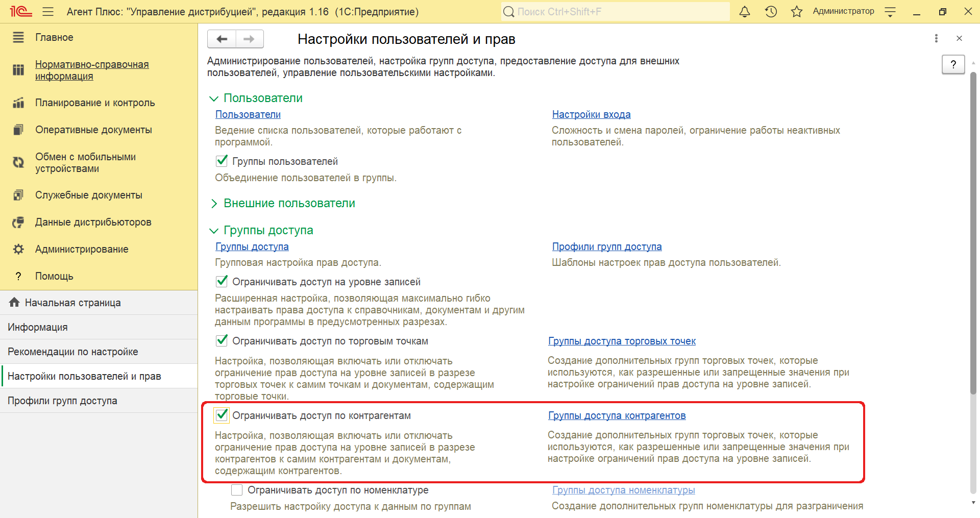Uncheck Ограничивать доступ по контрагентам

(222, 415)
